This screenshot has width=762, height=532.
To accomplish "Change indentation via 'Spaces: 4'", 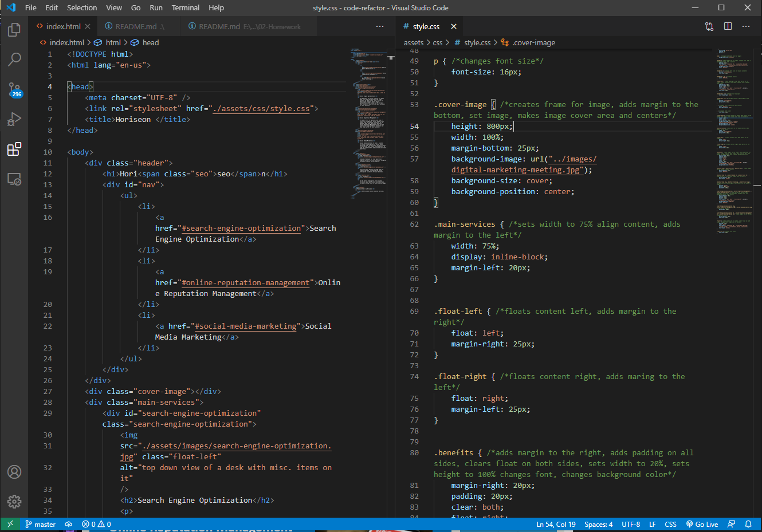I will [x=598, y=524].
